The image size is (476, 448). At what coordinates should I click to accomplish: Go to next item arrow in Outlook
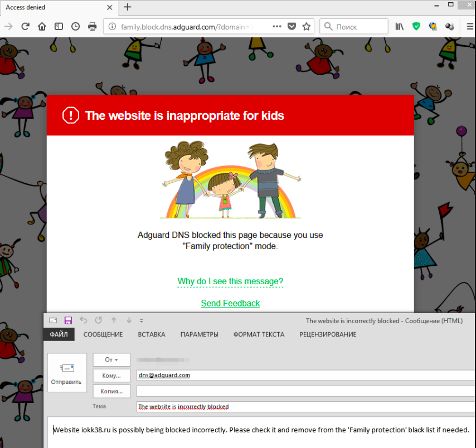tap(129, 320)
